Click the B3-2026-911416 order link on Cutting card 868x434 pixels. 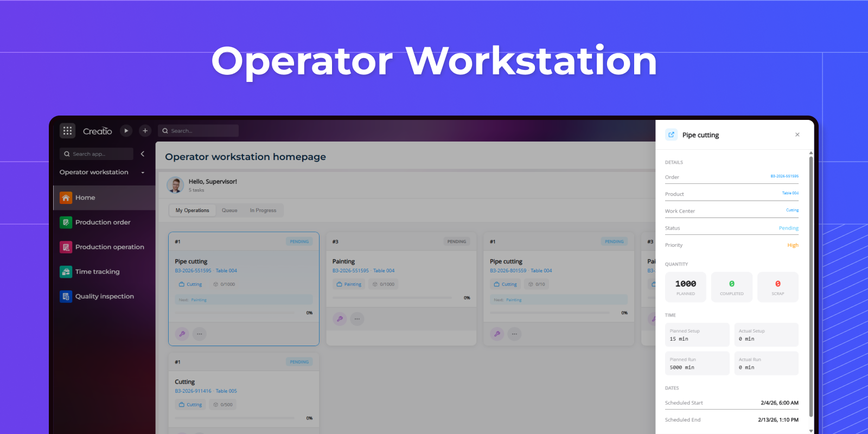tap(193, 391)
